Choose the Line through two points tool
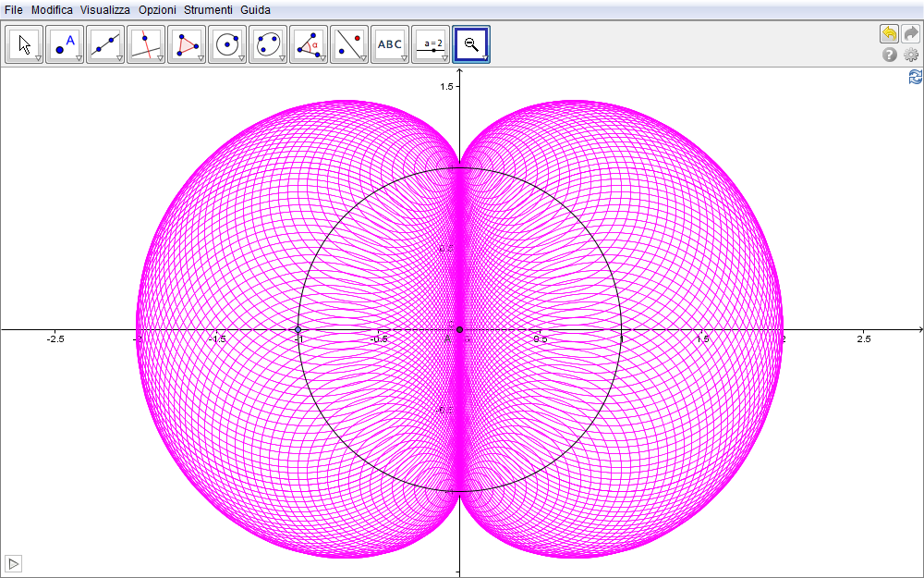 click(105, 43)
